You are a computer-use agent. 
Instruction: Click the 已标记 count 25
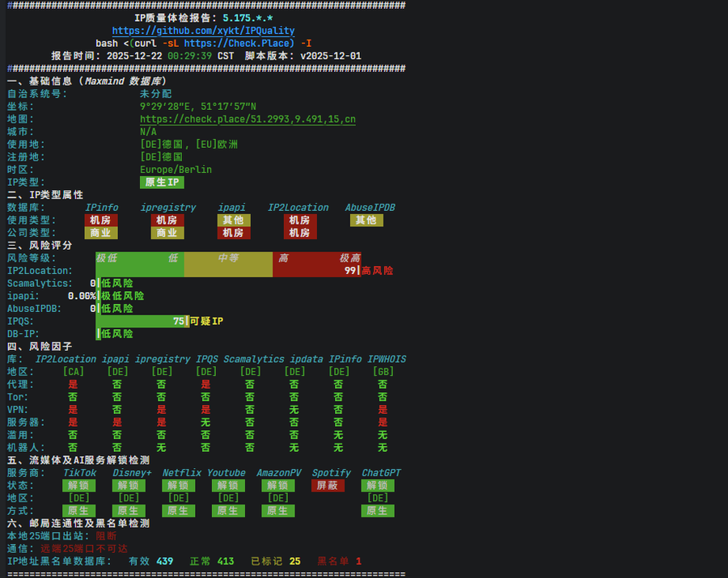[294, 561]
